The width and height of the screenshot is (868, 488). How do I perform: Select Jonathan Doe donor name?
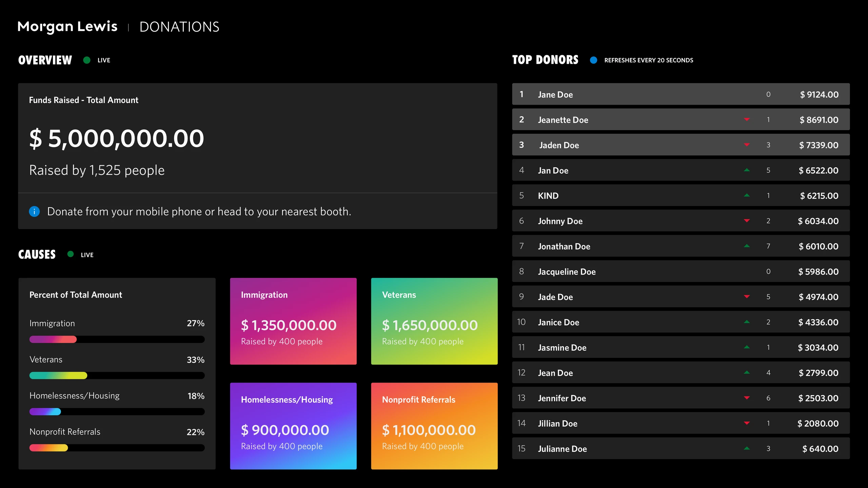[564, 246]
